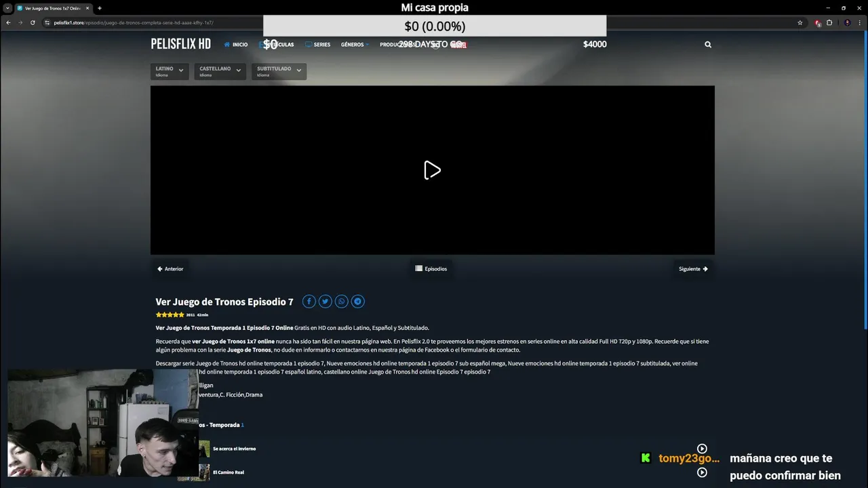
Task: Click the El Camino Real episode thumbnail
Action: (x=203, y=472)
